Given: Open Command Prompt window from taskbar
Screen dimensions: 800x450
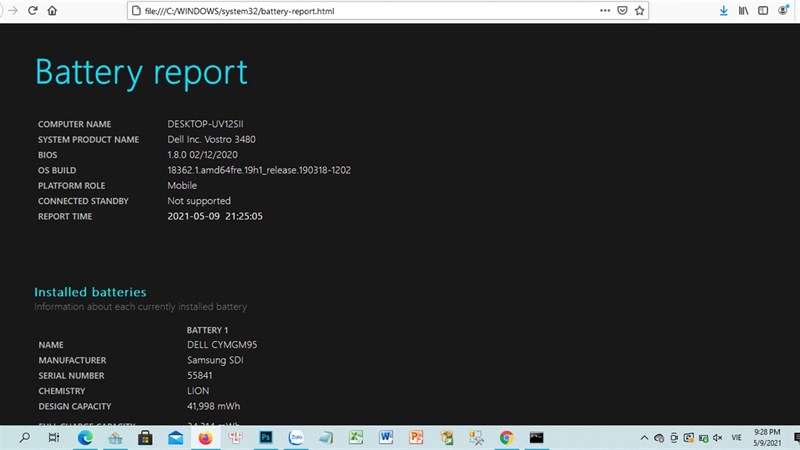Looking at the screenshot, I should point(536,437).
